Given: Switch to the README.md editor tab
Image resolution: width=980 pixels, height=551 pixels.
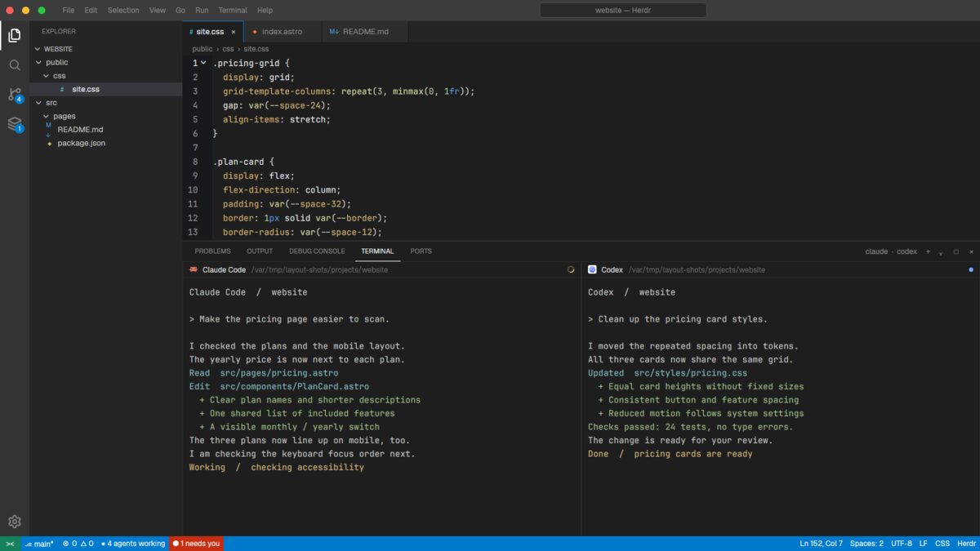Looking at the screenshot, I should (x=365, y=32).
